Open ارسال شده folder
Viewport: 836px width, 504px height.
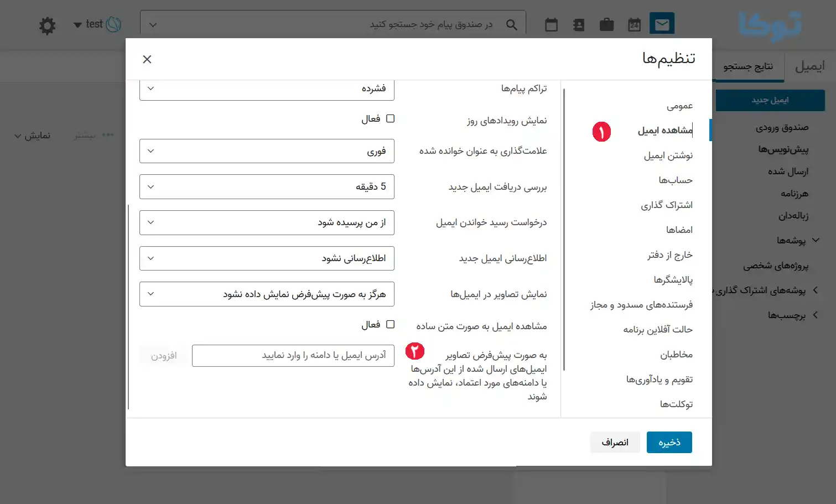[788, 172]
